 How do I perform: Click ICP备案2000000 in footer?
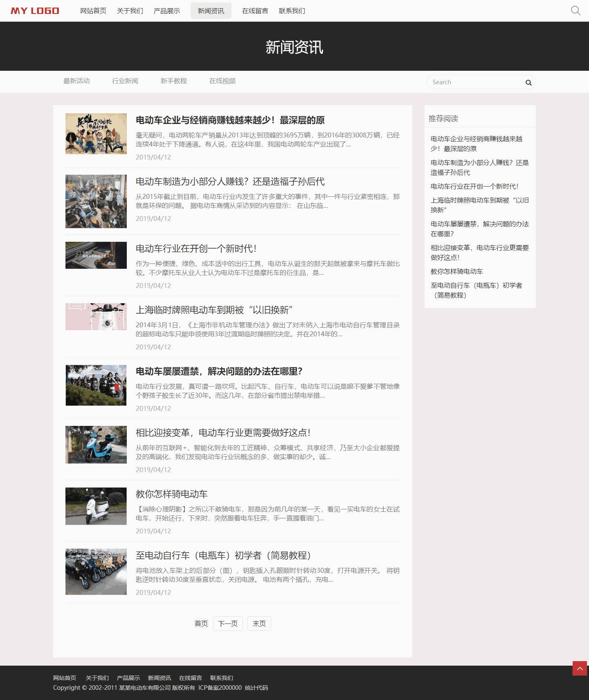(x=220, y=688)
